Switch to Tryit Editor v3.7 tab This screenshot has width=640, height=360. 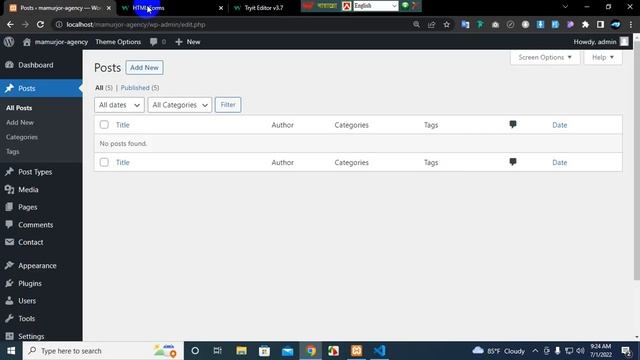264,8
